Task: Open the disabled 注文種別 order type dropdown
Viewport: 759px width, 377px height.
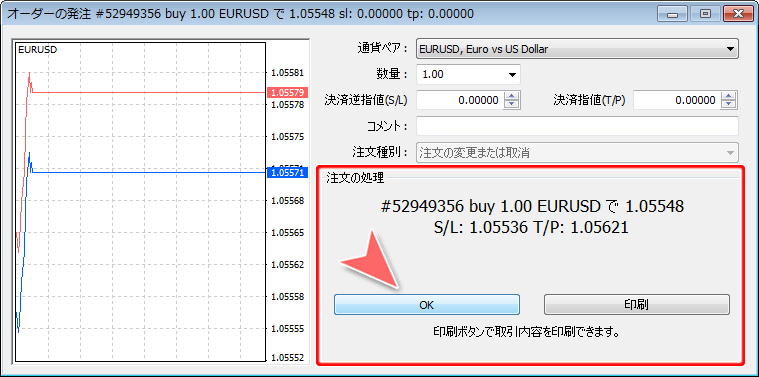Action: click(577, 153)
